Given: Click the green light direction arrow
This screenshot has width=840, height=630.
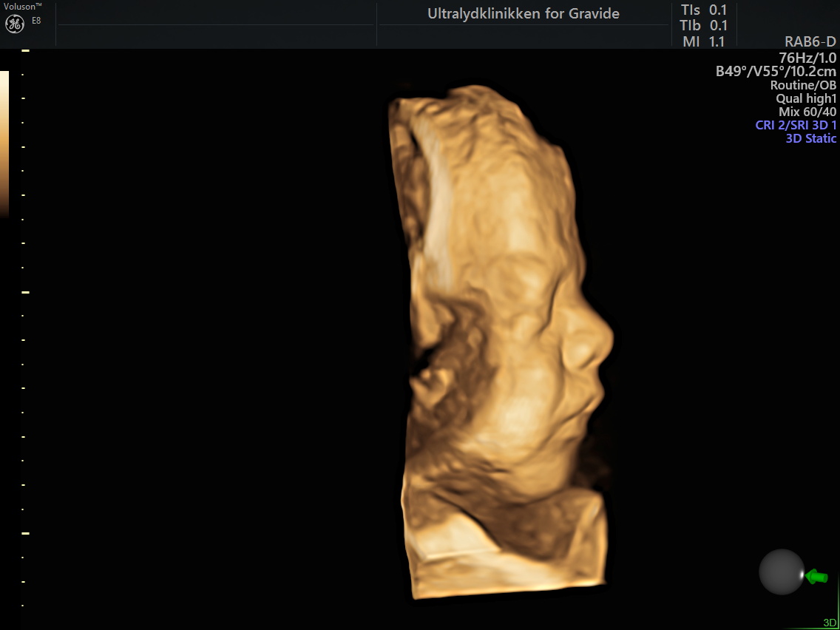Looking at the screenshot, I should 817,577.
